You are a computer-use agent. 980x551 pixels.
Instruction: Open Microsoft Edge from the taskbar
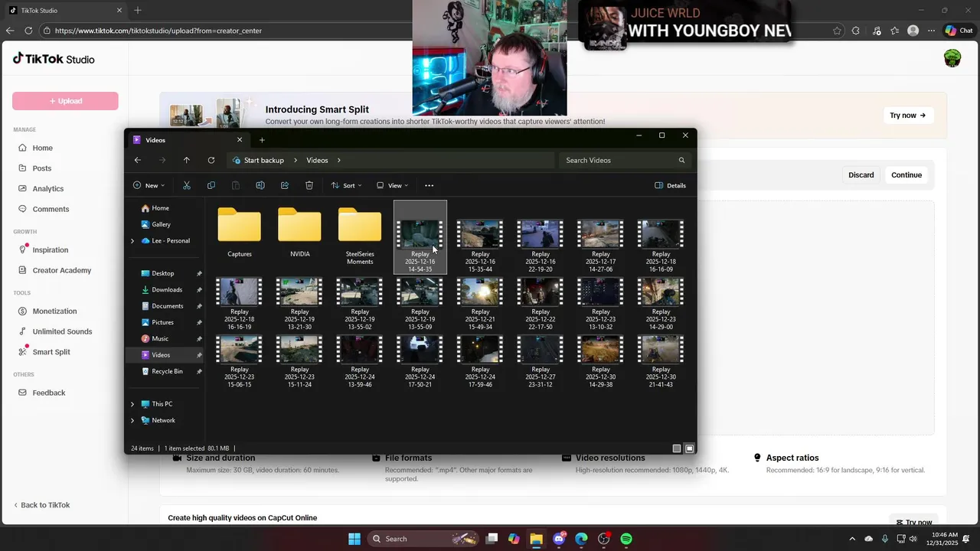(581, 539)
